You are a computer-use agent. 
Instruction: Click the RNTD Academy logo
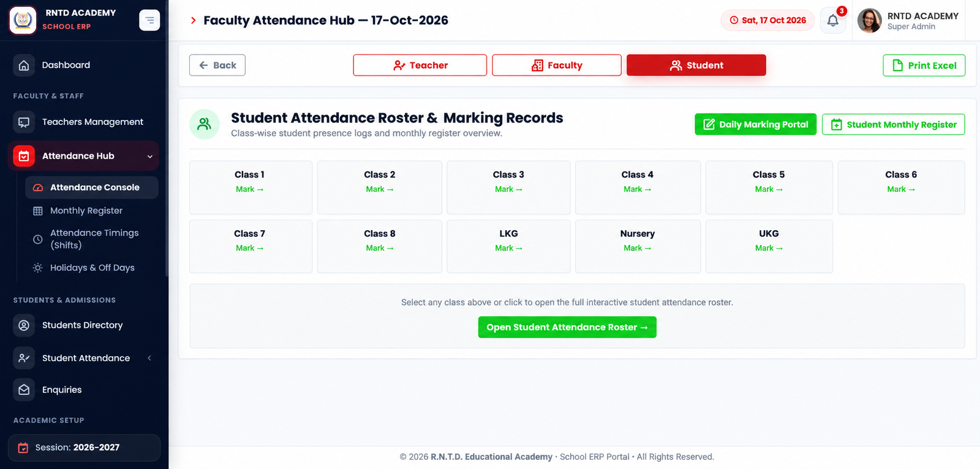pos(23,20)
